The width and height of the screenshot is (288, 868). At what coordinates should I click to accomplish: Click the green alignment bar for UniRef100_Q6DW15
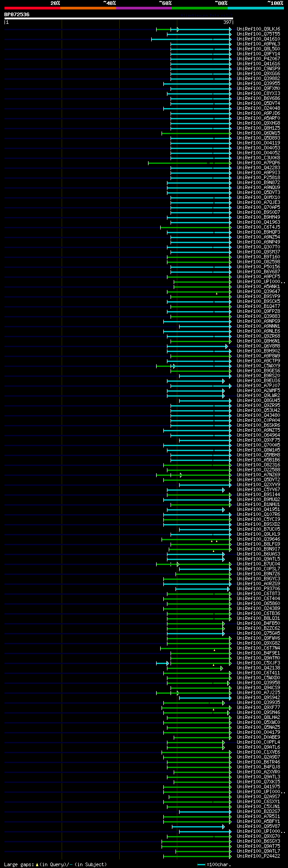197,133
